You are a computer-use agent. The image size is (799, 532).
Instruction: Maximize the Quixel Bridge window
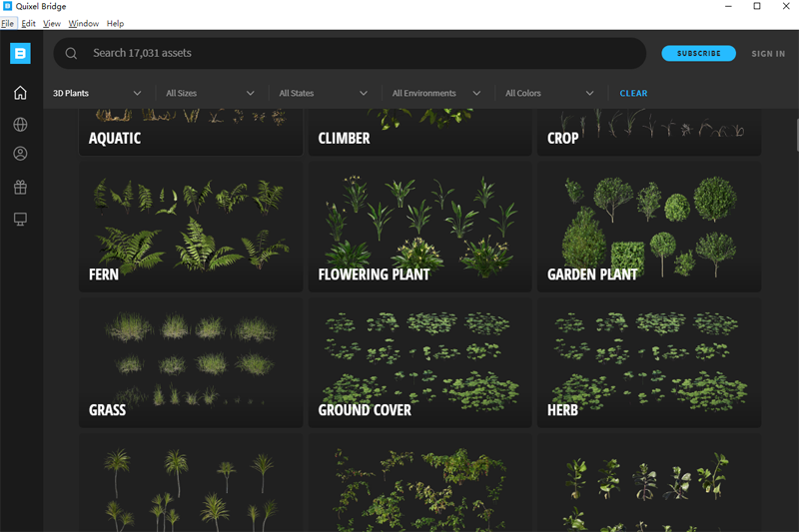pos(757,6)
